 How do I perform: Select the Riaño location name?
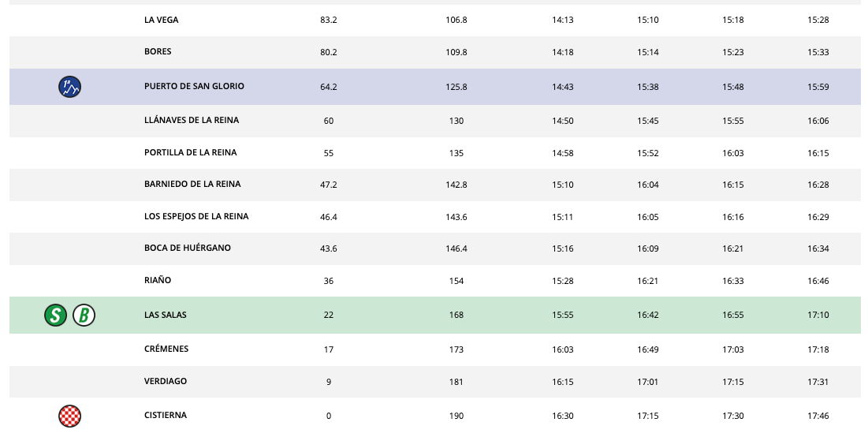point(158,280)
